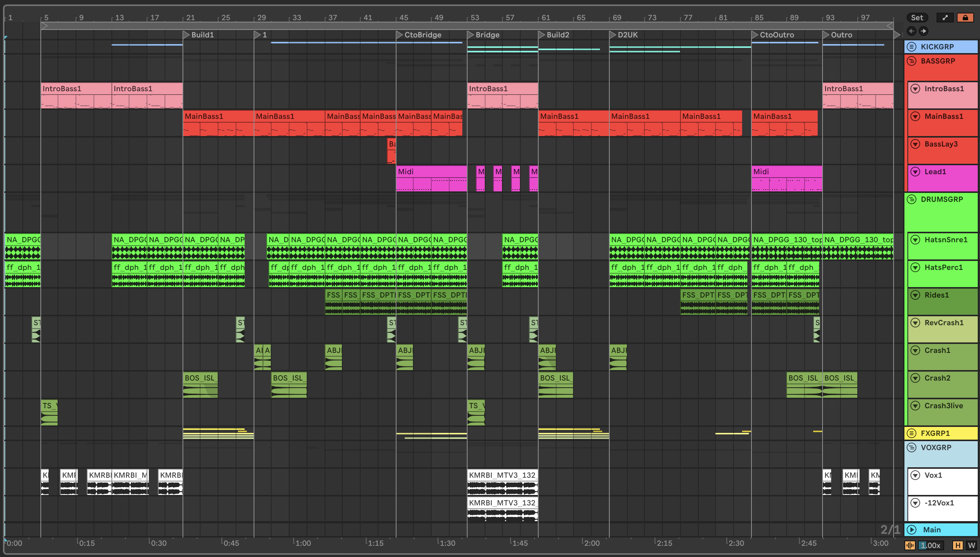This screenshot has width=980, height=557.
Task: Fold the VOXGRP group track
Action: point(912,447)
